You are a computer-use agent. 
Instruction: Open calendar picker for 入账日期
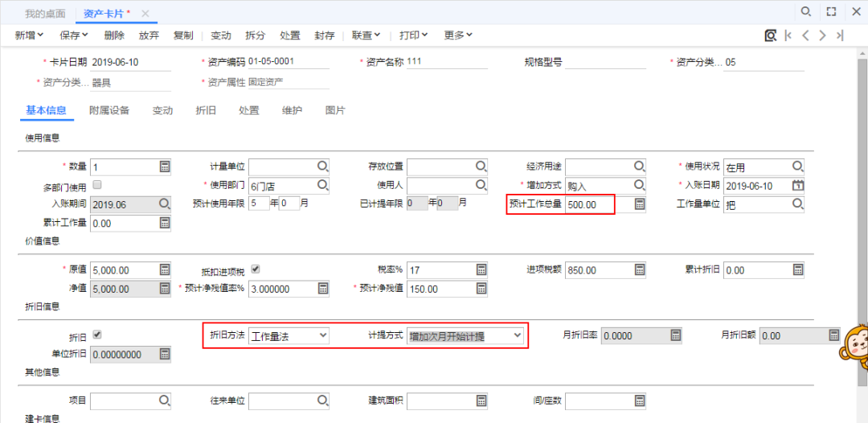[797, 186]
